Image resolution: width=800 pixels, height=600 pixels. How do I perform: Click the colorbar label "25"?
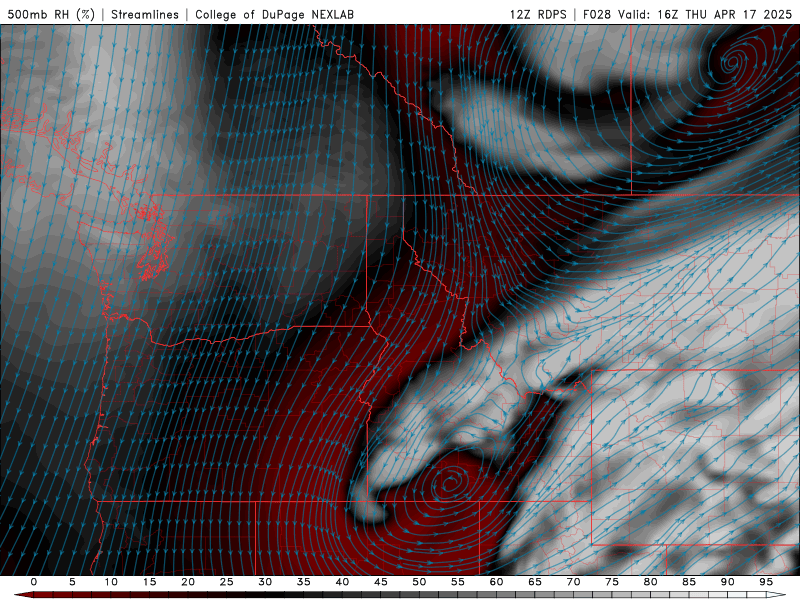pos(227,582)
